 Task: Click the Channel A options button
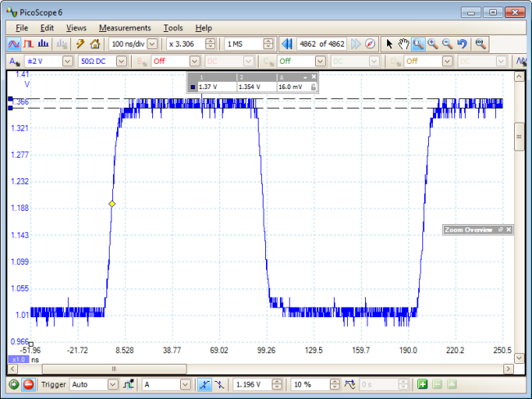pyautogui.click(x=16, y=61)
